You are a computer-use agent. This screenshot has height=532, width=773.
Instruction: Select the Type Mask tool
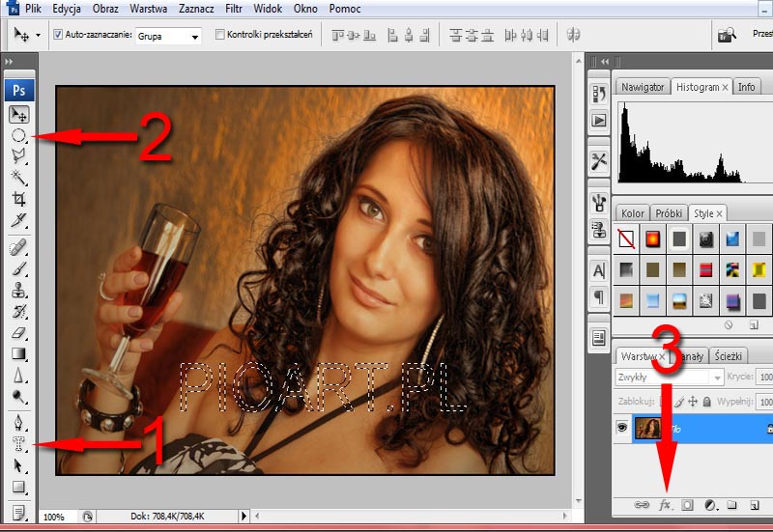click(18, 444)
